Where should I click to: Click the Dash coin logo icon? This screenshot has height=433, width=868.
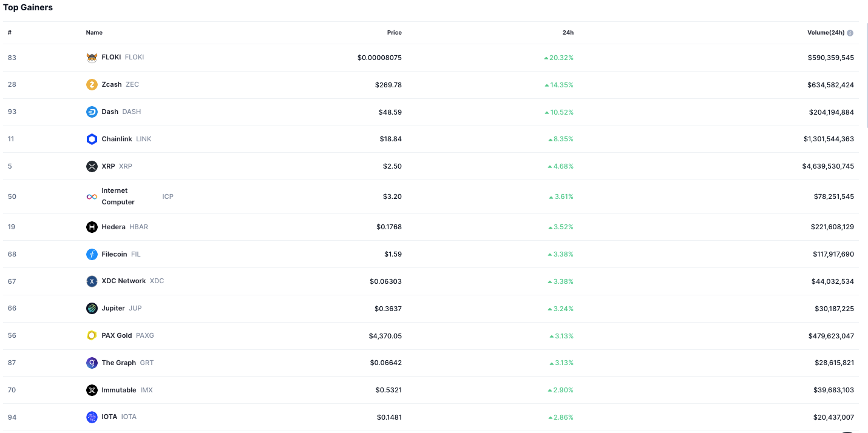[x=92, y=112]
